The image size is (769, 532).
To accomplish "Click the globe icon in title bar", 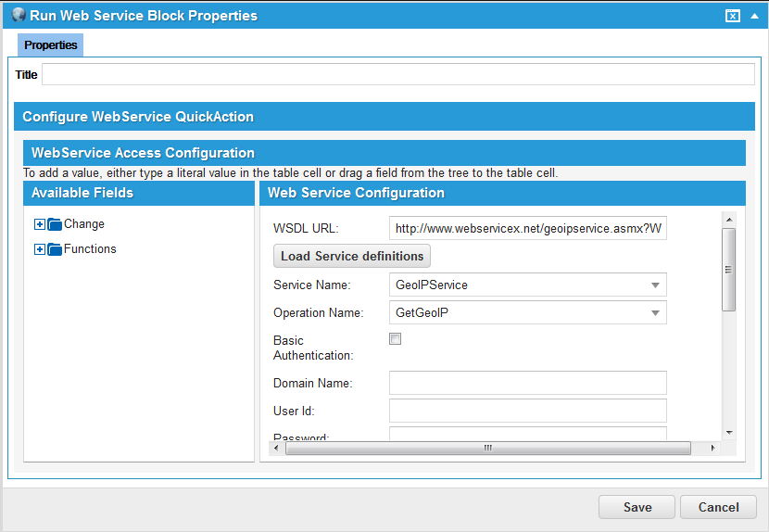I will (18, 15).
